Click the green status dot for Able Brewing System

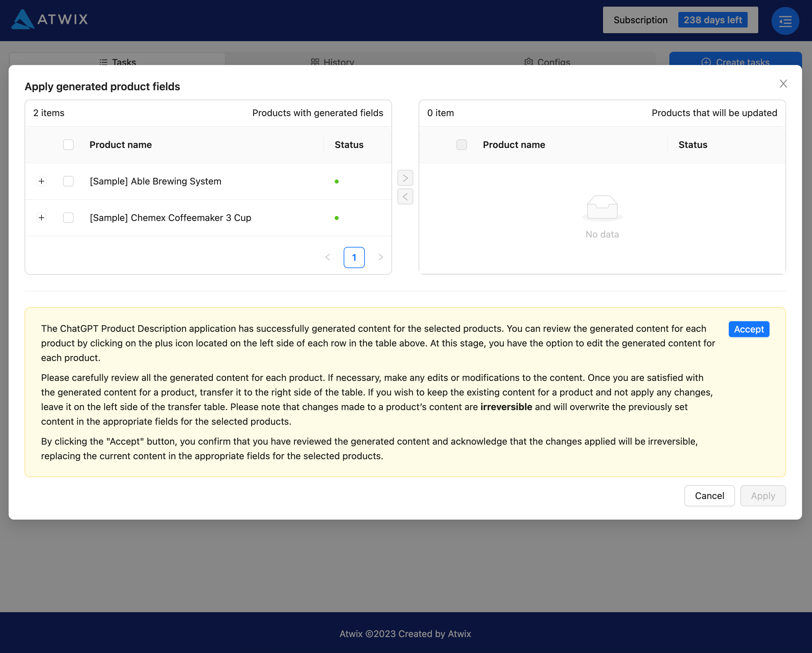pos(337,181)
